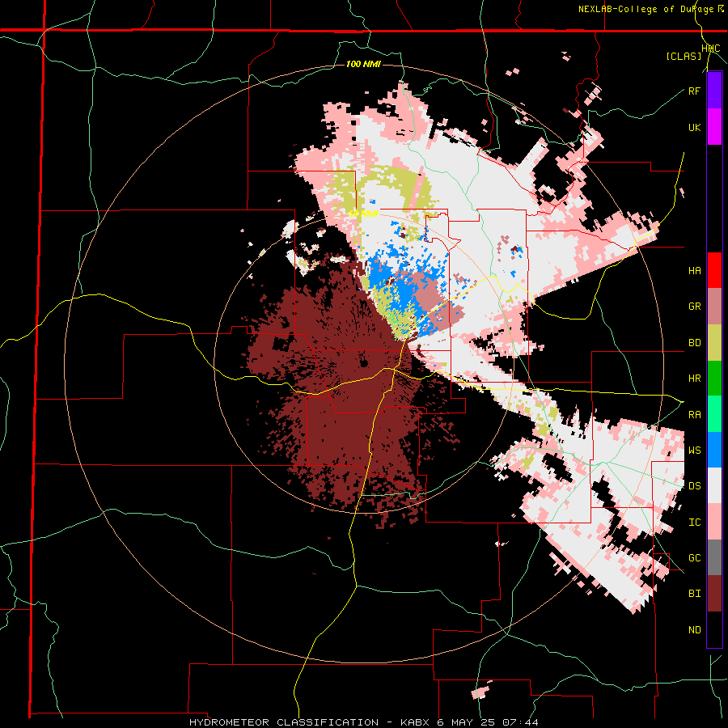Click the 'UK' legend label
Screen dimensions: 728x728
pyautogui.click(x=694, y=127)
